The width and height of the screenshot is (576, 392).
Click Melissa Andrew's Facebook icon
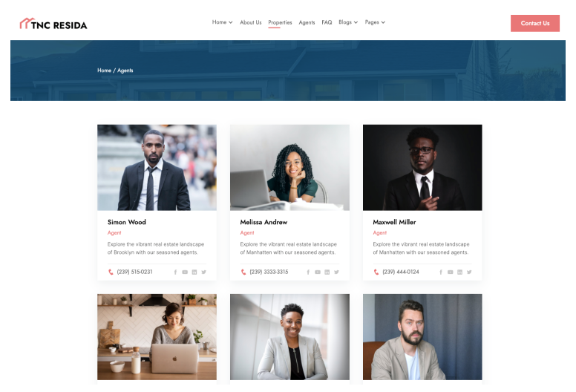pos(308,272)
